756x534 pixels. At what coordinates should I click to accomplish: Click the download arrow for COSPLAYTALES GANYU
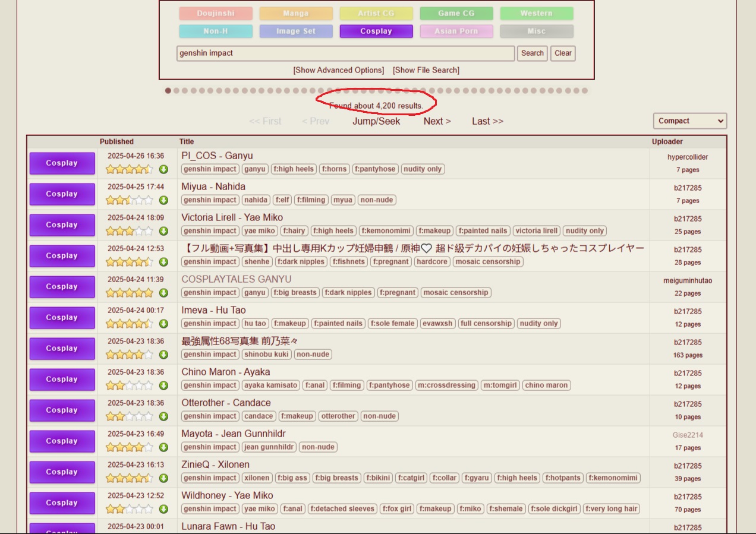[x=163, y=293]
